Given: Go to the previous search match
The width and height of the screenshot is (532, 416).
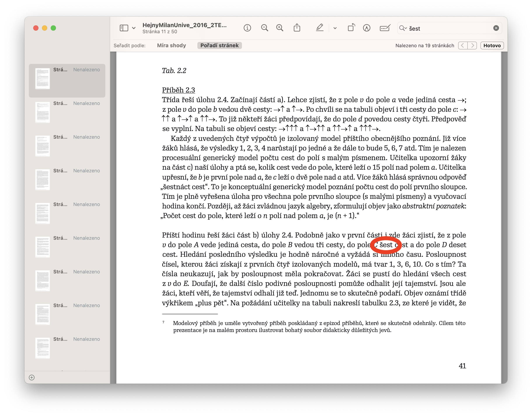Looking at the screenshot, I should click(462, 45).
